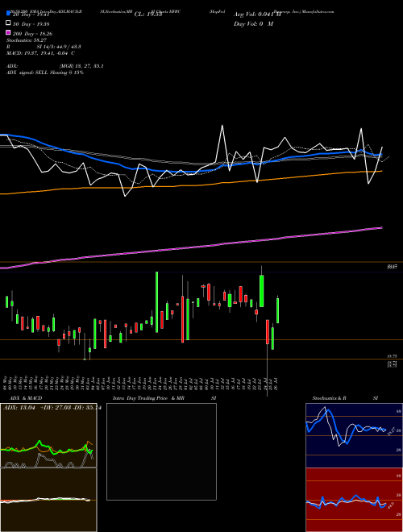Viewport: 403px width, 532px height.
Task: Click the magenta 200 Day legend swatch
Action: pyautogui.click(x=8, y=33)
